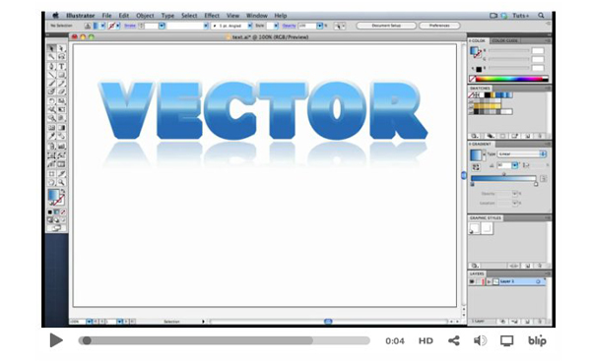Click the toolbox gradient fill box
The width and height of the screenshot is (591, 364).
[53, 195]
